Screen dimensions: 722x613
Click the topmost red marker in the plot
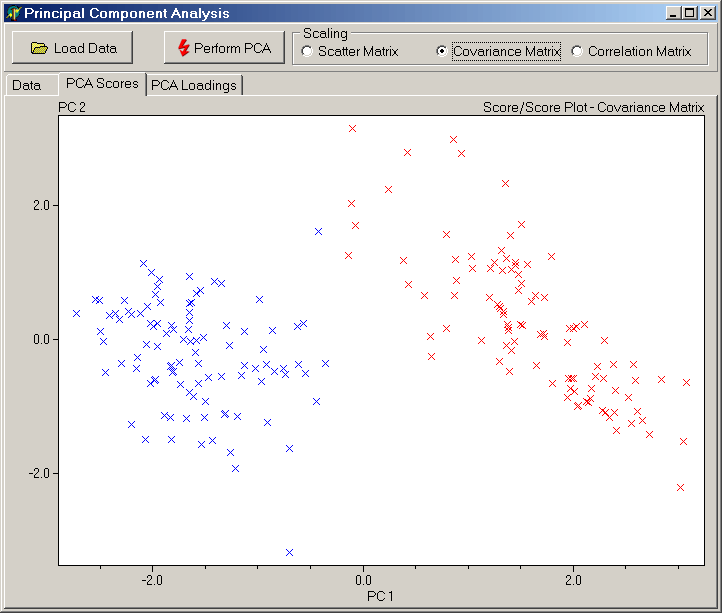point(352,128)
